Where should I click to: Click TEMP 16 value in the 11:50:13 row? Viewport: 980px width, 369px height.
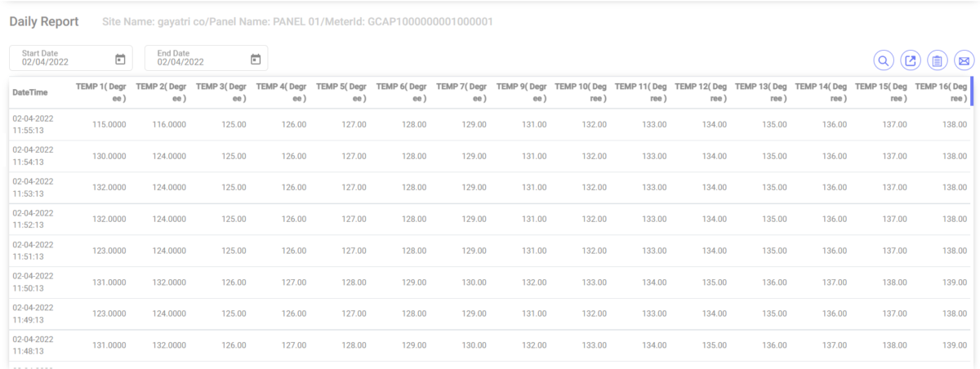(x=954, y=283)
